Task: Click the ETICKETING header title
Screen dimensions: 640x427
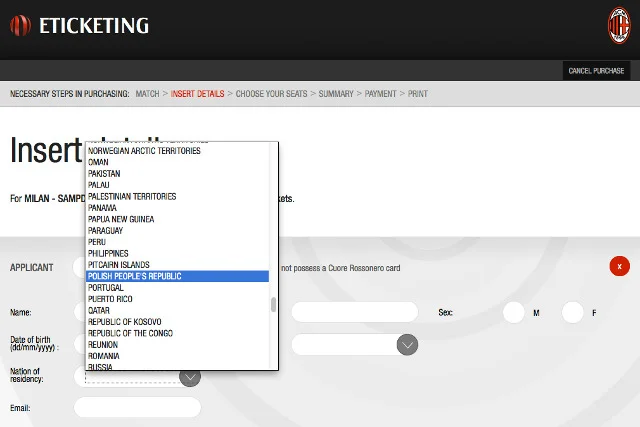Action: [x=94, y=26]
